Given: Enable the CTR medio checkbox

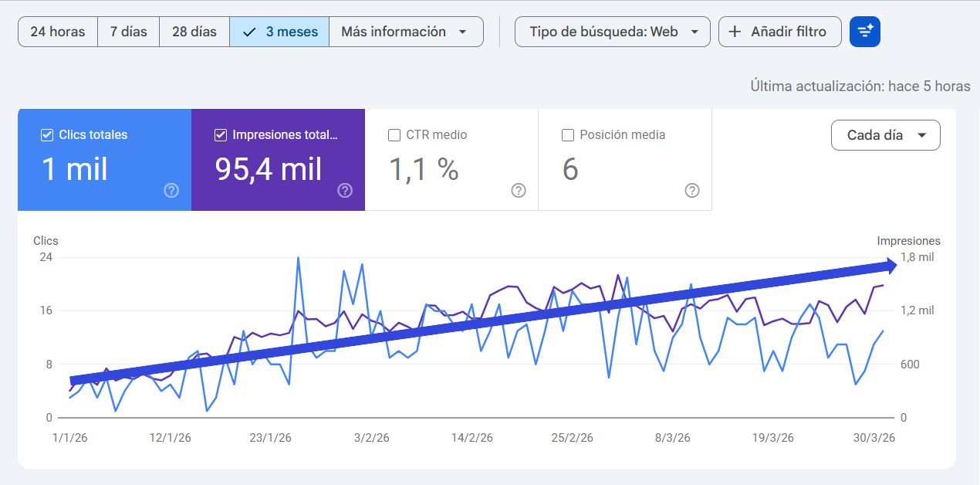Looking at the screenshot, I should pyautogui.click(x=394, y=134).
